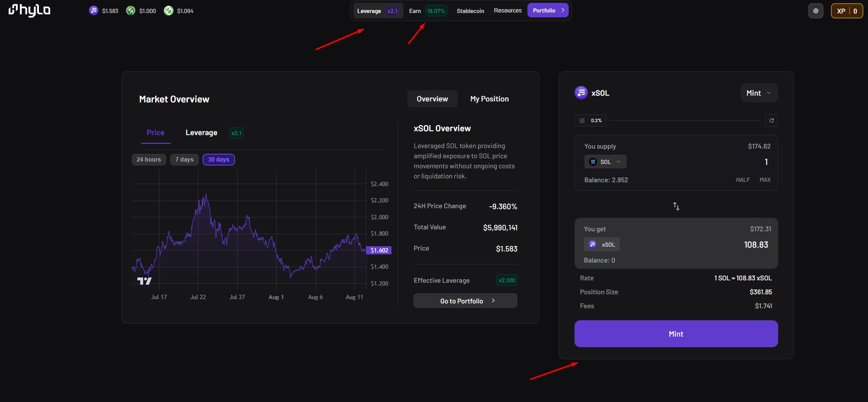Screen dimensions: 868x402
Task: Click the hylo logo
Action: pyautogui.click(x=29, y=10)
